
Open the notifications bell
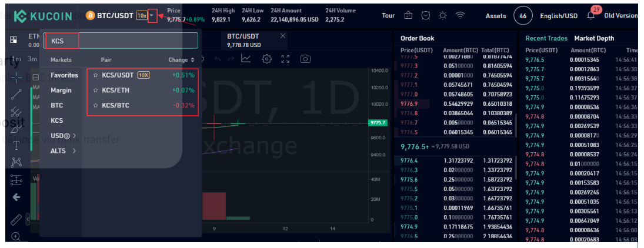pyautogui.click(x=590, y=16)
